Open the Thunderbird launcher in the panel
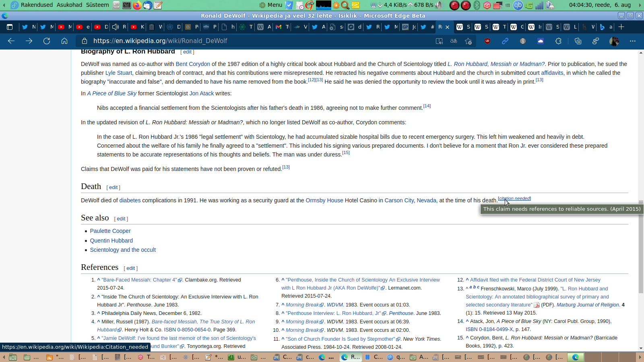This screenshot has width=644, height=362. pos(148,5)
